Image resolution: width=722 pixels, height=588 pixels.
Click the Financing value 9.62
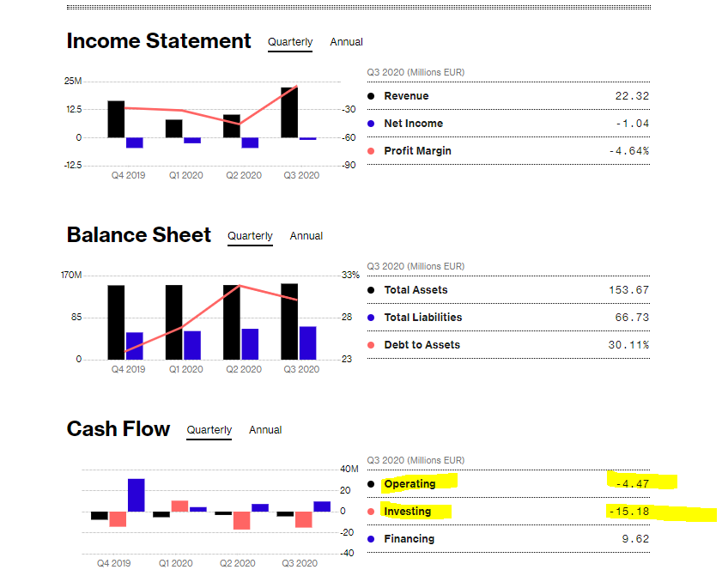point(636,539)
